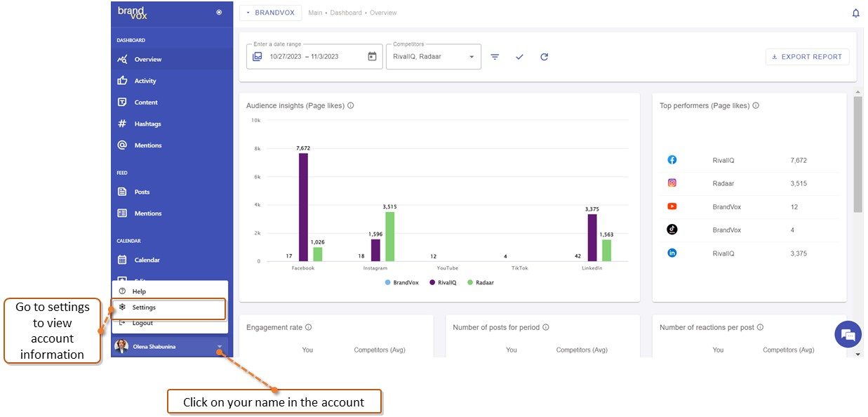Open the chat support bubble
The image size is (868, 417).
click(848, 334)
